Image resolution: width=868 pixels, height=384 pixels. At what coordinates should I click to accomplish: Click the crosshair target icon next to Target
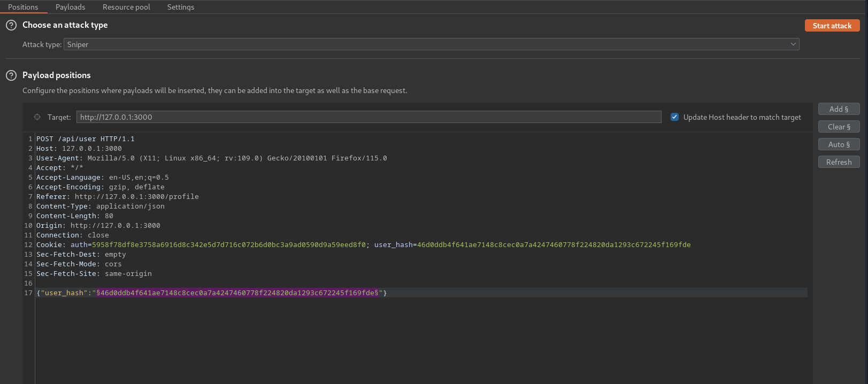37,117
